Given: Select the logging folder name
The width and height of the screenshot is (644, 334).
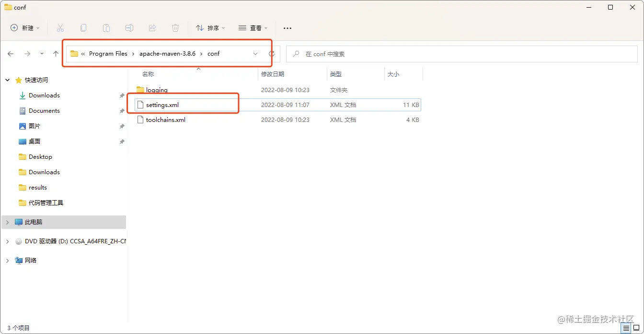Looking at the screenshot, I should (x=157, y=90).
